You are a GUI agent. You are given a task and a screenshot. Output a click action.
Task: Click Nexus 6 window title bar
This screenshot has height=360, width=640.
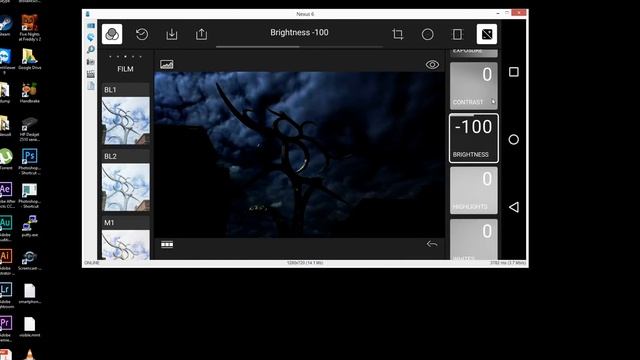(x=305, y=14)
